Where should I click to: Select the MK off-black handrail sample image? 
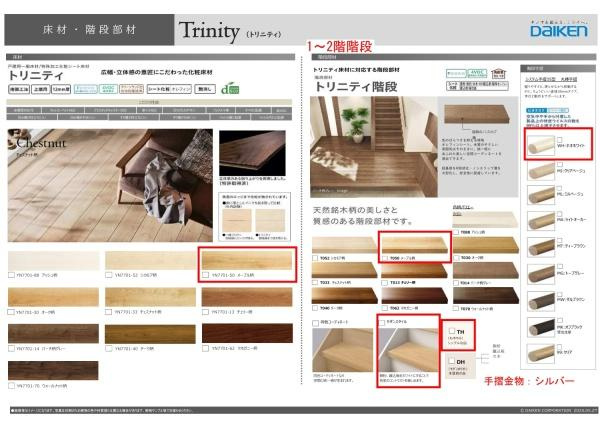click(541, 327)
